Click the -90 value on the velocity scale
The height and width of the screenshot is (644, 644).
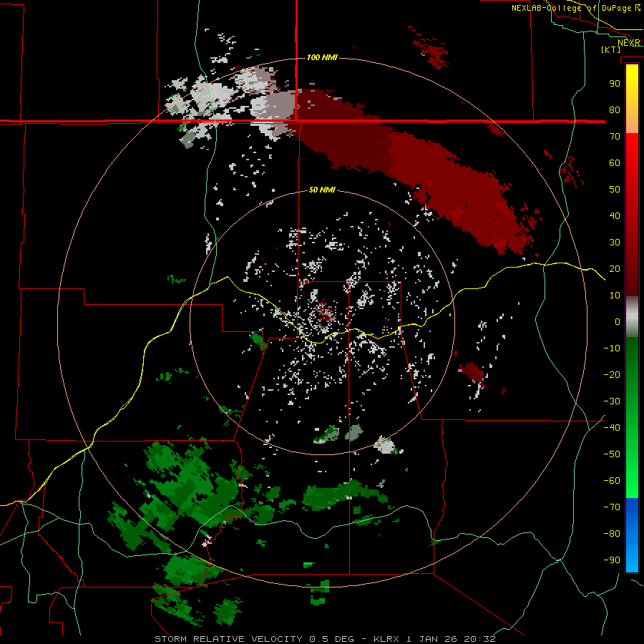click(x=612, y=560)
